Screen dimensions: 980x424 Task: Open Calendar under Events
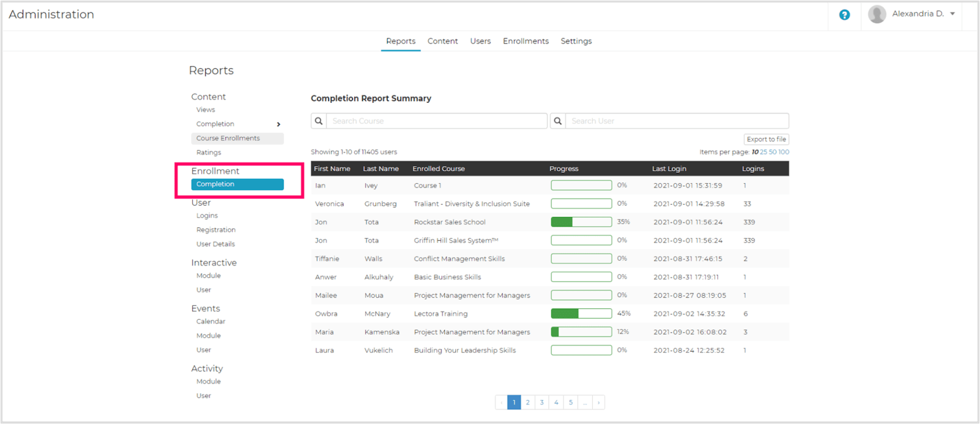coord(211,322)
